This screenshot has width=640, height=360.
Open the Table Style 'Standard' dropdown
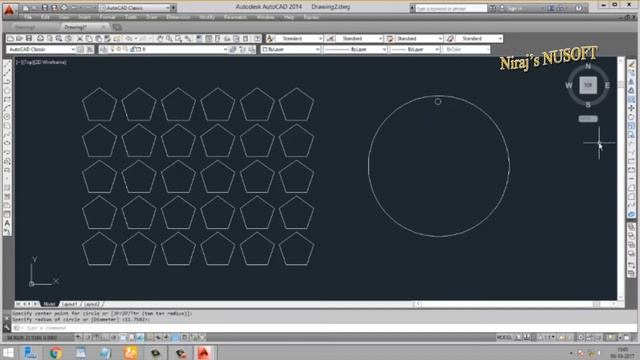click(x=419, y=38)
